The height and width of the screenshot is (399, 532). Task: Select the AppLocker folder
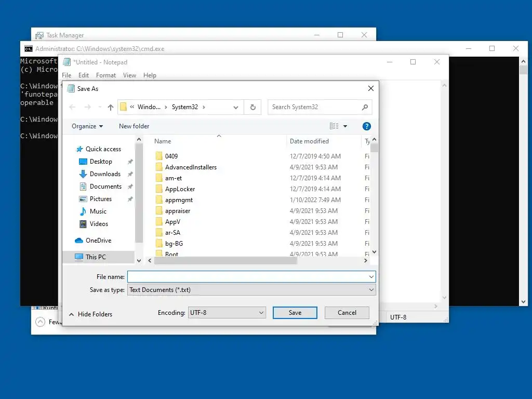(180, 189)
